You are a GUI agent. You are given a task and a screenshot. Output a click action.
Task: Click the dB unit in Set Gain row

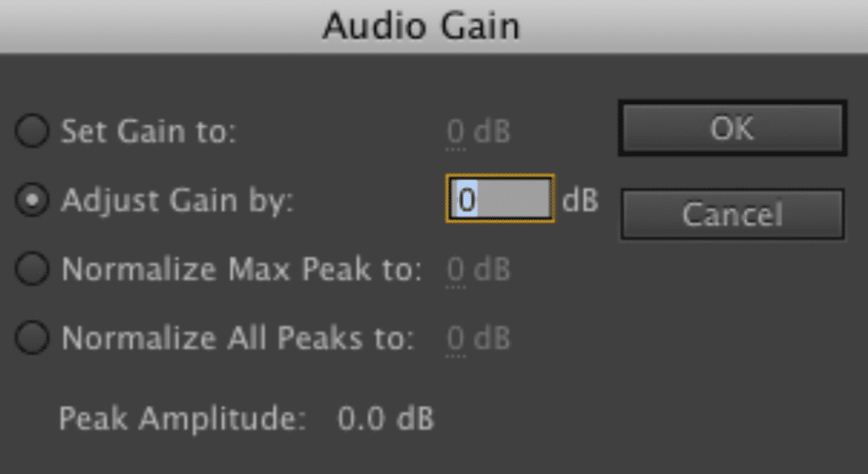point(492,131)
